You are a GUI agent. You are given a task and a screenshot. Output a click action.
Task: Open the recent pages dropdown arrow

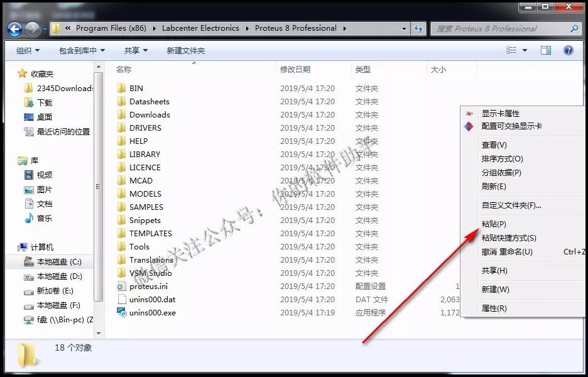click(x=45, y=29)
